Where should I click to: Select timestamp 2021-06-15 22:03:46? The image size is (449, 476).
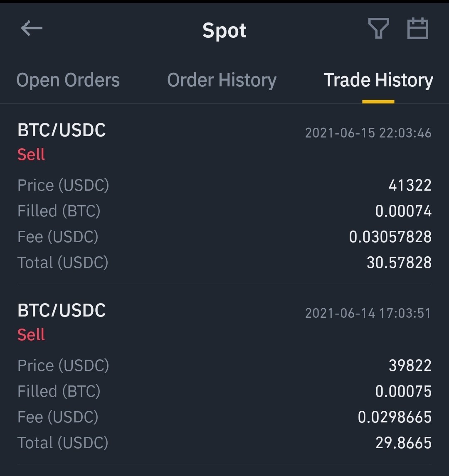368,133
